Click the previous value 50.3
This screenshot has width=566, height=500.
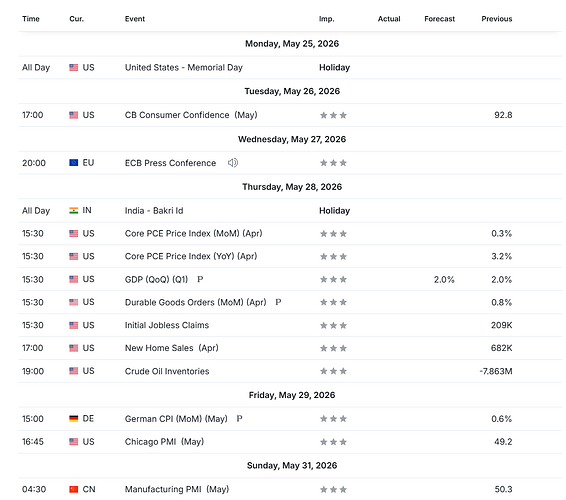503,490
